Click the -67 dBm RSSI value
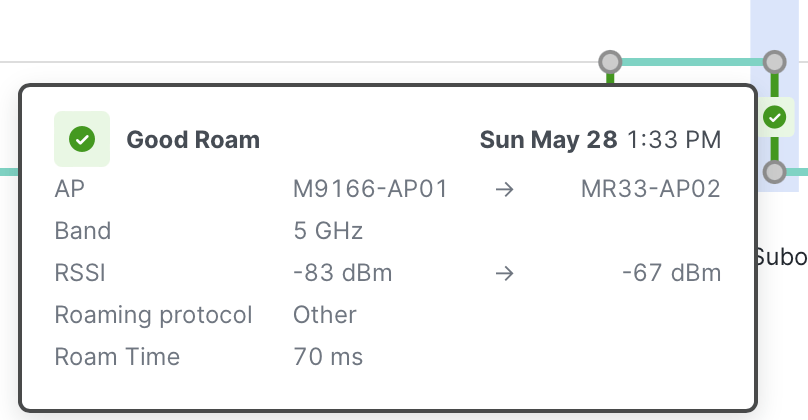Viewport: 808px width, 420px height. pos(670,273)
